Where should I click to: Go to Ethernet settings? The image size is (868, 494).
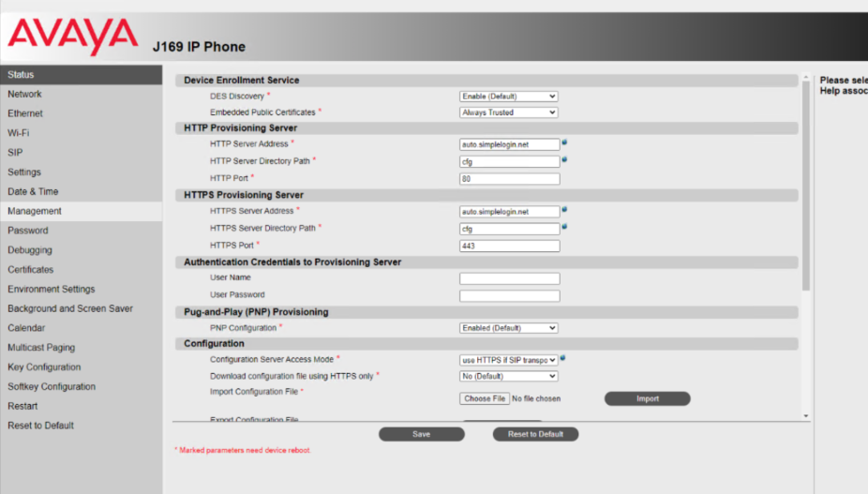coord(82,113)
